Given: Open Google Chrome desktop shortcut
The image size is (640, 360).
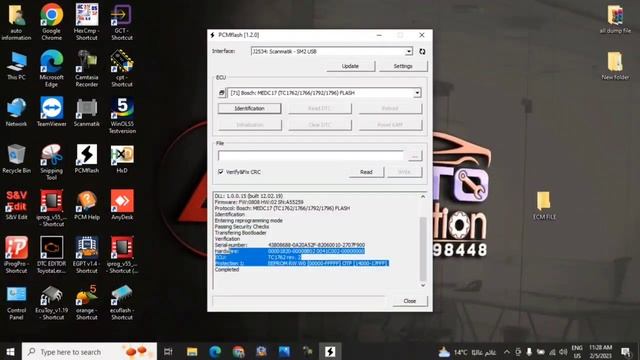Looking at the screenshot, I should [x=51, y=22].
